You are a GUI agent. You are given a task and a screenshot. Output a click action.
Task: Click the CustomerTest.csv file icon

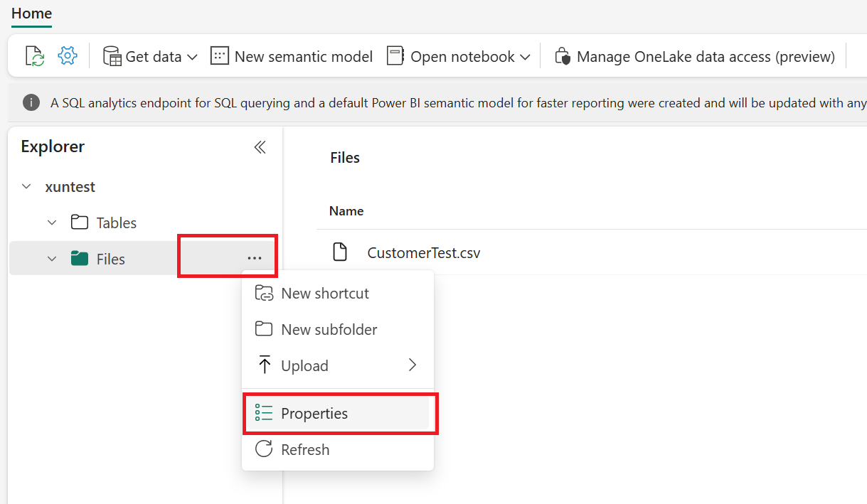(x=341, y=252)
